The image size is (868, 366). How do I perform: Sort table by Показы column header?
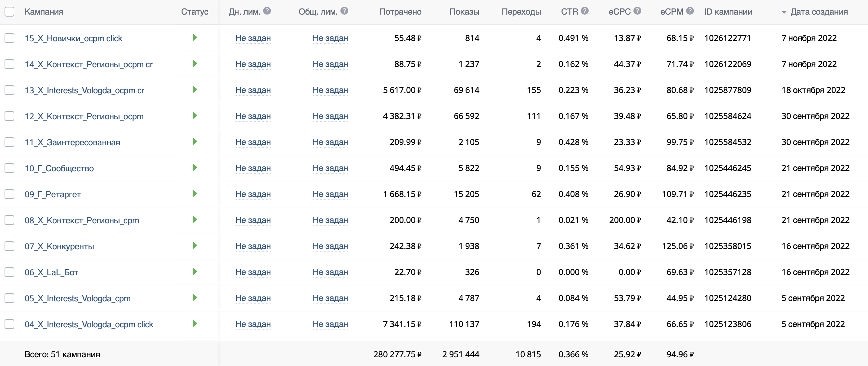pos(464,12)
